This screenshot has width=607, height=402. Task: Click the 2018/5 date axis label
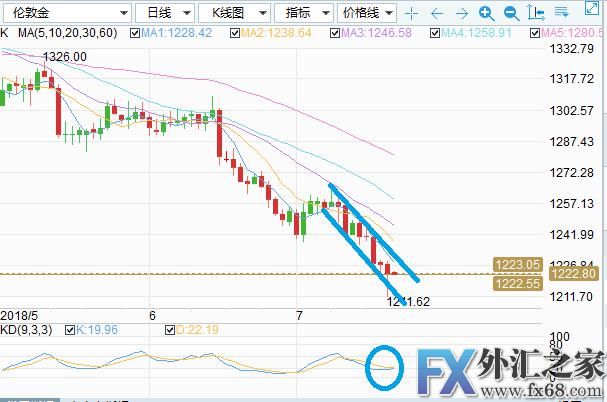[19, 315]
